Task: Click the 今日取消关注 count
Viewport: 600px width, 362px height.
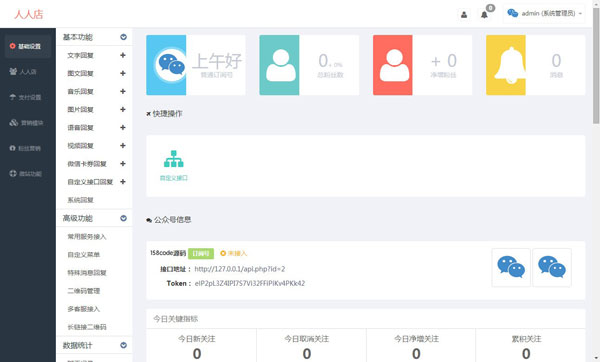Action: [307, 354]
